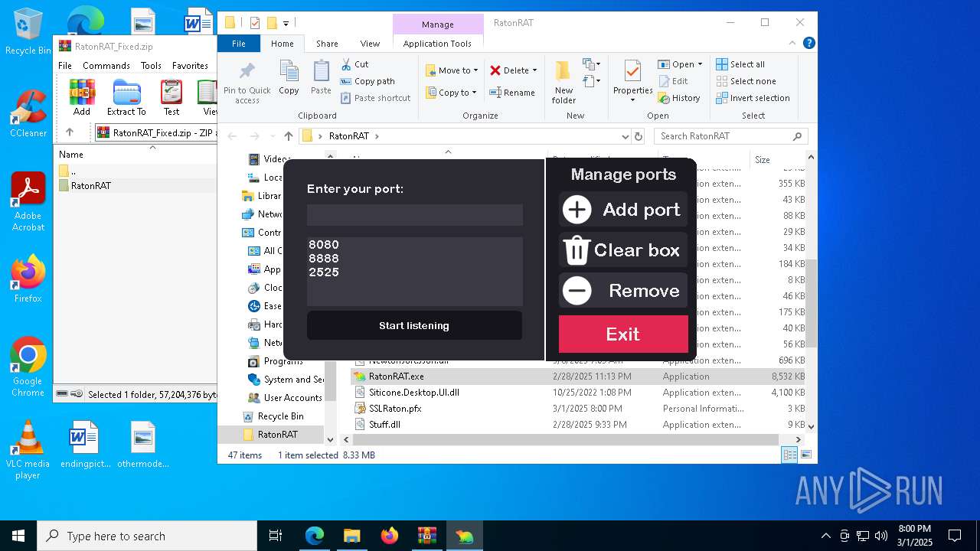
Task: Click Copy path command
Action: 367,81
